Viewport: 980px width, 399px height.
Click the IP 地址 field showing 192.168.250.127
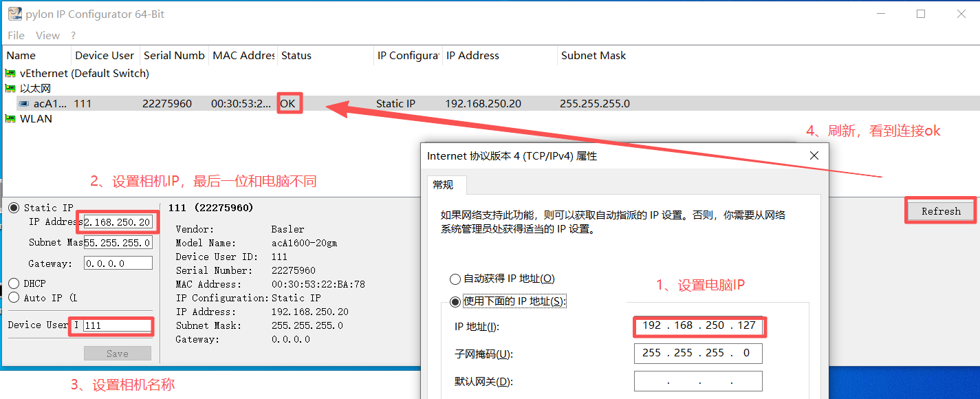(699, 326)
